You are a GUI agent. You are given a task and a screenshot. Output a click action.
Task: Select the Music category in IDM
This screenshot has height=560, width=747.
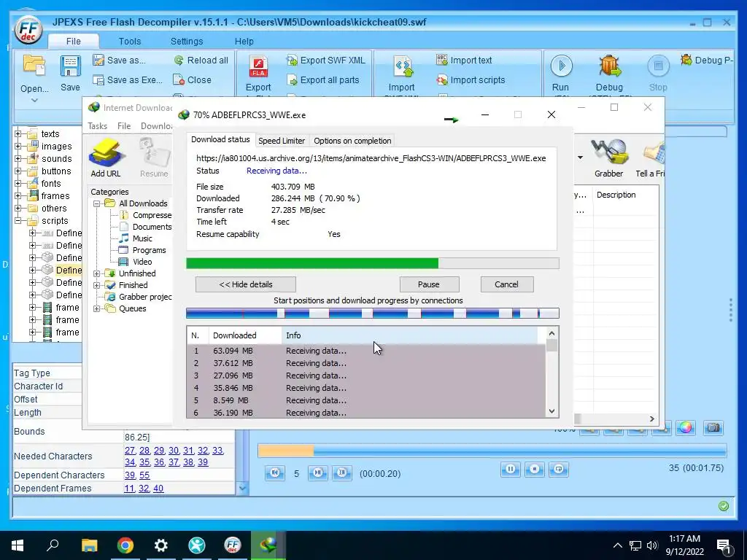142,238
